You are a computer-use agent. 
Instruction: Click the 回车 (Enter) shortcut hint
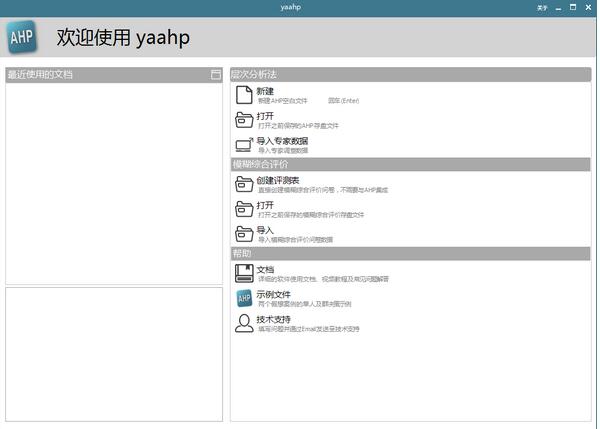(x=343, y=101)
